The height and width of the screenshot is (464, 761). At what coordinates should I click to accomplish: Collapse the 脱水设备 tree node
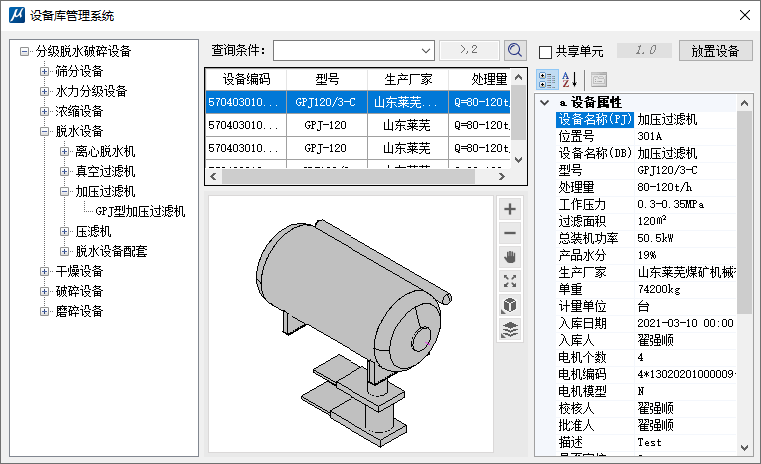(44, 131)
